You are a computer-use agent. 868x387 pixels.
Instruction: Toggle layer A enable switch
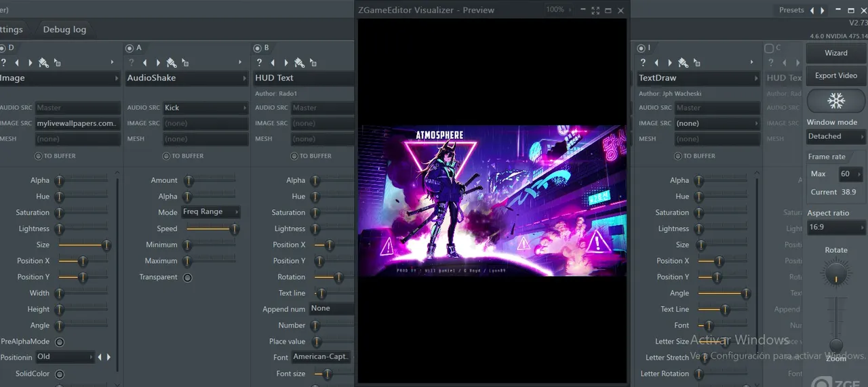point(129,48)
